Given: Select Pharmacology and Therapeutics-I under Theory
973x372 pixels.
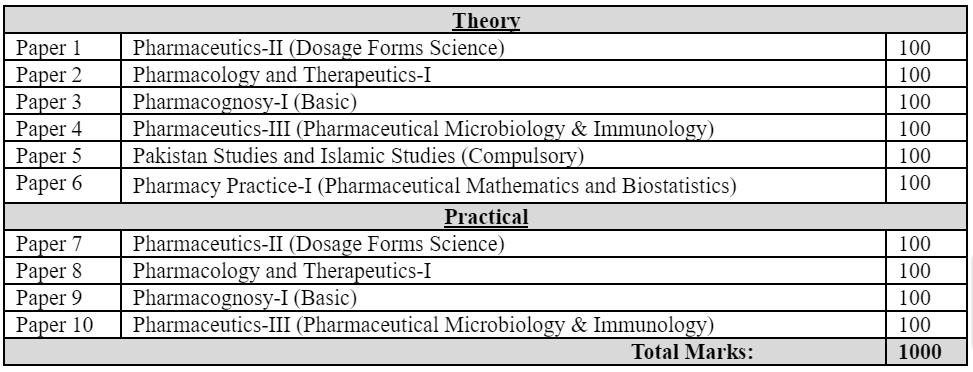Looking at the screenshot, I should [x=282, y=75].
